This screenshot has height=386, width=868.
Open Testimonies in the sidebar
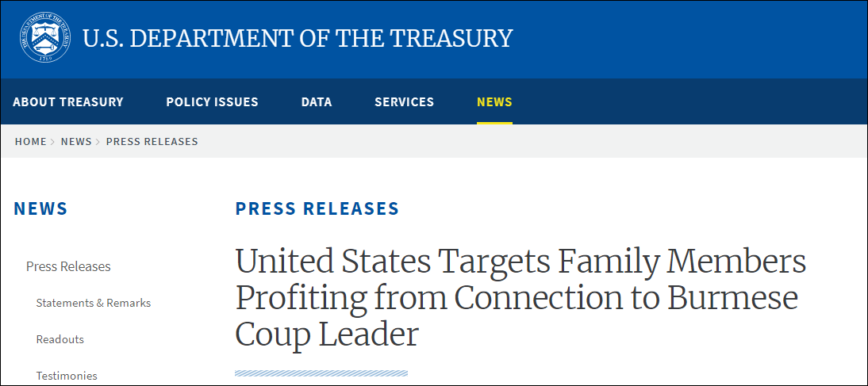click(x=67, y=376)
